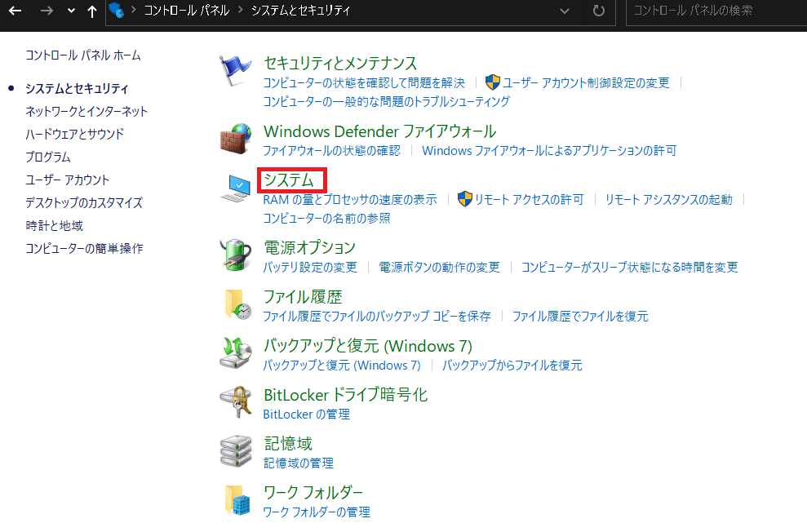The image size is (807, 532).
Task: Go up one level with the up arrow
Action: [x=92, y=11]
